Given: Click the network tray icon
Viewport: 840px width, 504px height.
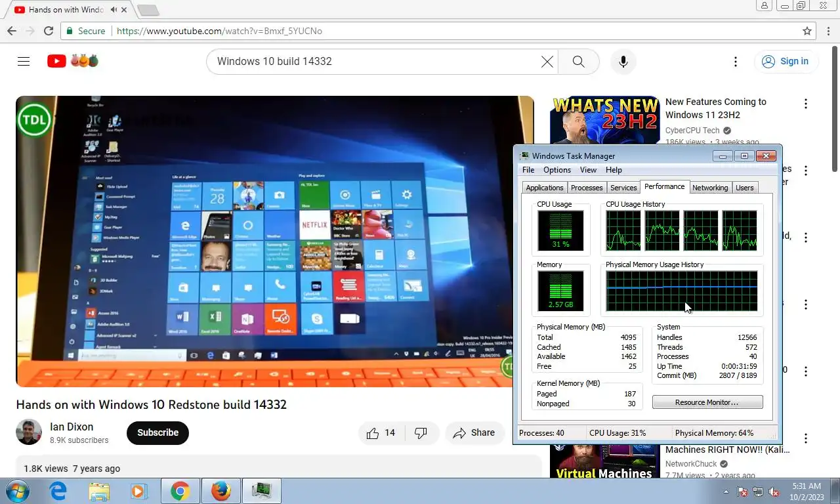Looking at the screenshot, I should 758,491.
